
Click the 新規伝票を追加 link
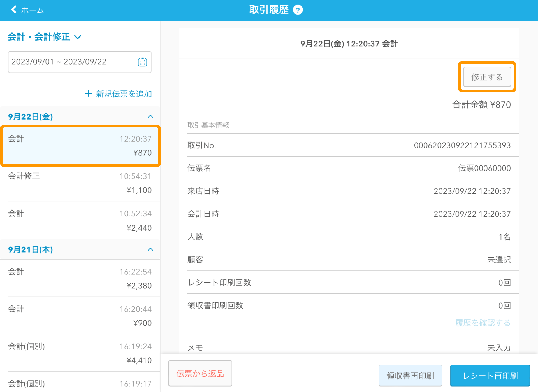(124, 94)
